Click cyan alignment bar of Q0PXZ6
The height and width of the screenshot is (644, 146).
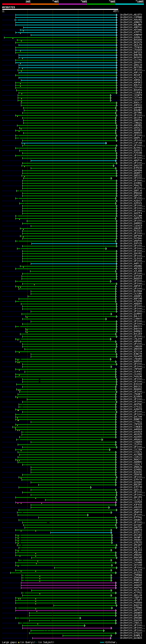coord(74,244)
